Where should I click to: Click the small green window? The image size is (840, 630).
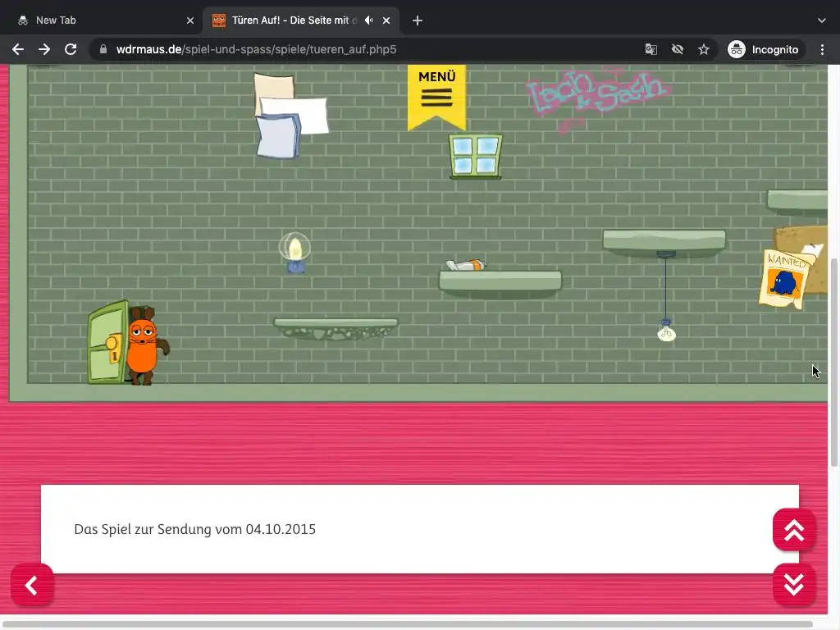pos(476,156)
